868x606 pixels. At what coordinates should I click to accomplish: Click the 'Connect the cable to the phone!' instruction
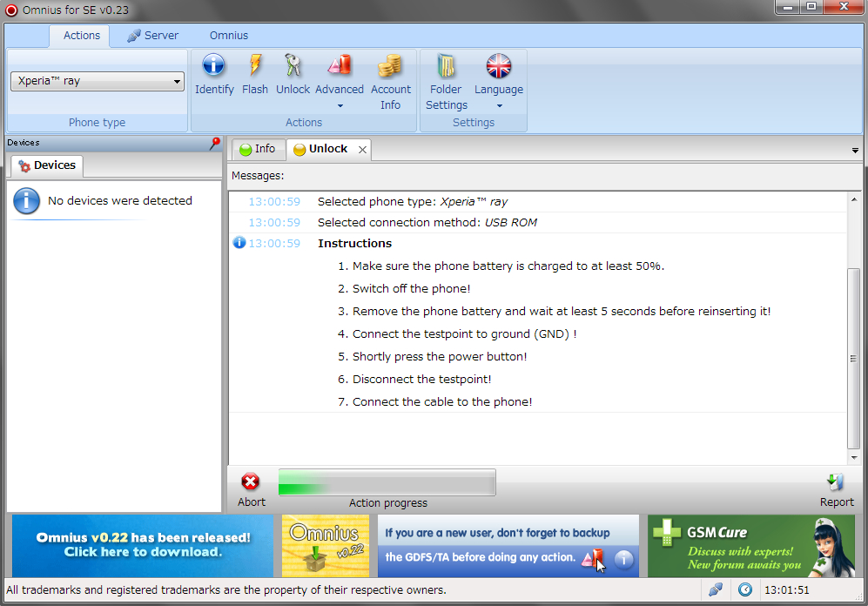pyautogui.click(x=442, y=401)
